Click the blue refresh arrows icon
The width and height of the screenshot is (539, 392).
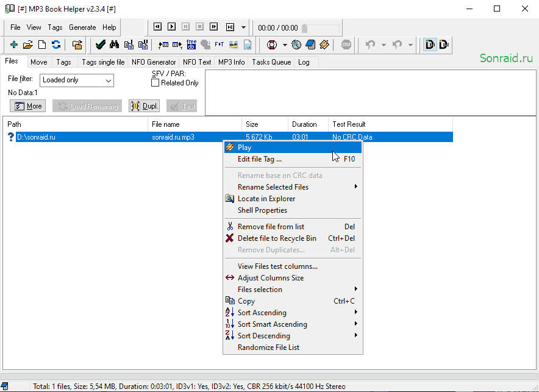pyautogui.click(x=56, y=45)
